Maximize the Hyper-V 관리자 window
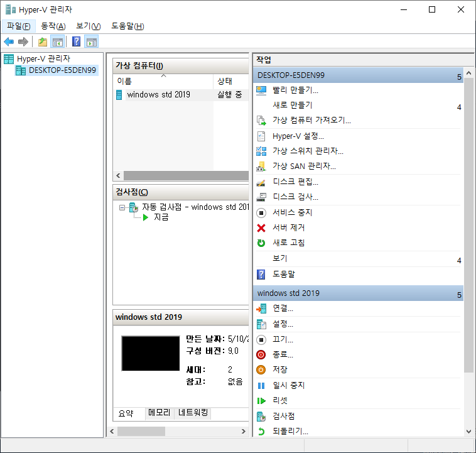The image size is (476, 453). point(431,9)
